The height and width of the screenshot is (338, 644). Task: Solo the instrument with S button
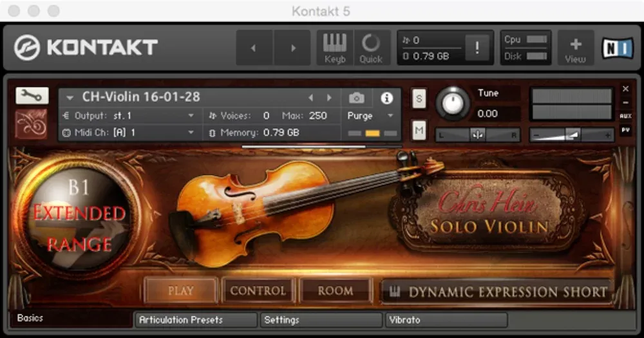pos(419,99)
